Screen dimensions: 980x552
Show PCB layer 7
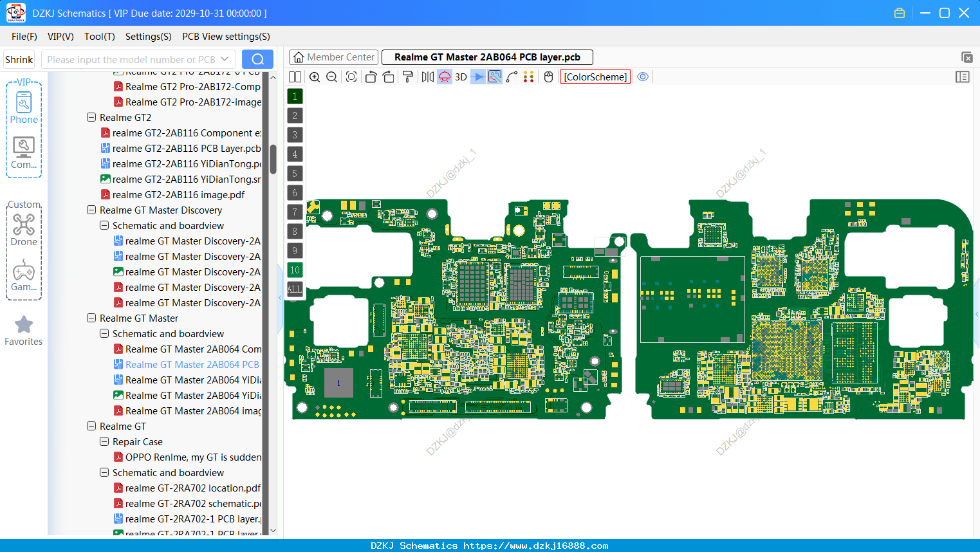(x=295, y=212)
